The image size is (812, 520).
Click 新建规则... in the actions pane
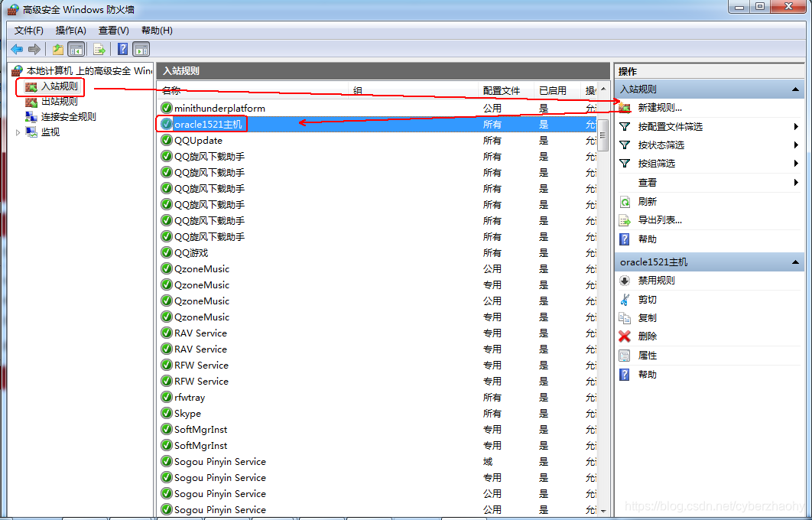tap(660, 108)
